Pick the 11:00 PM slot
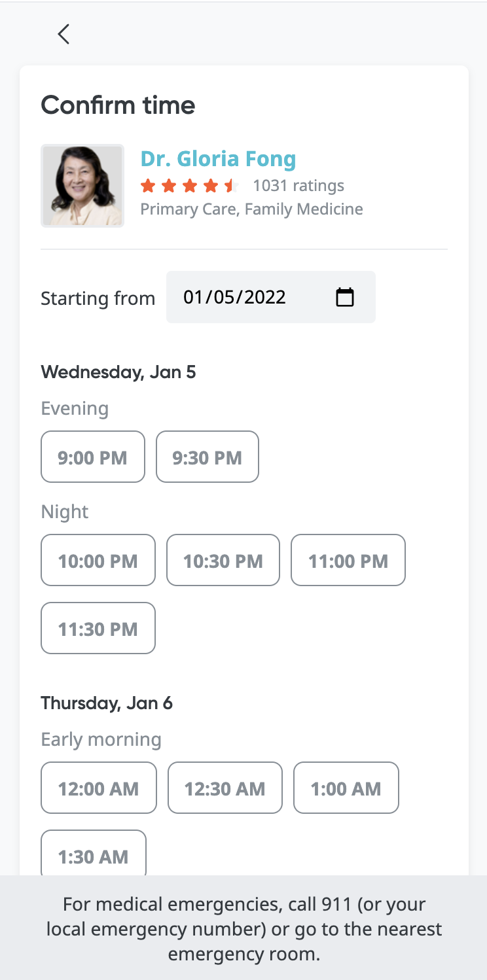The height and width of the screenshot is (980, 487). pos(348,561)
